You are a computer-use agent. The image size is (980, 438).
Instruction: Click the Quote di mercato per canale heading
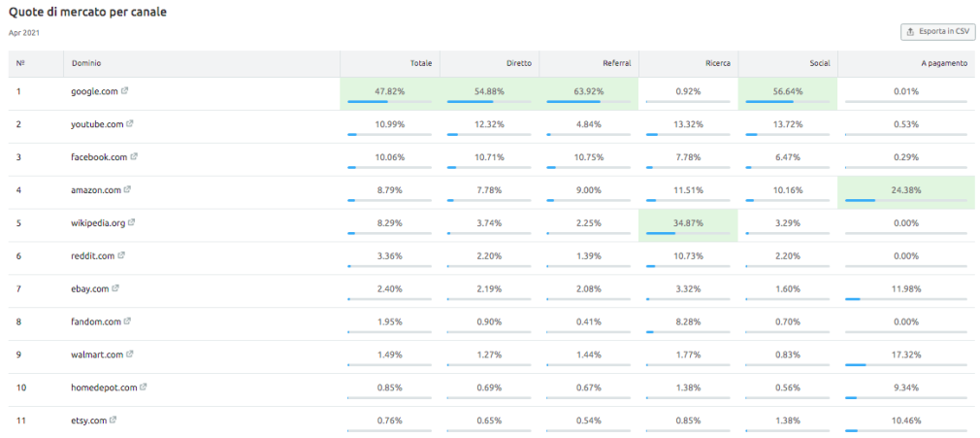[87, 12]
